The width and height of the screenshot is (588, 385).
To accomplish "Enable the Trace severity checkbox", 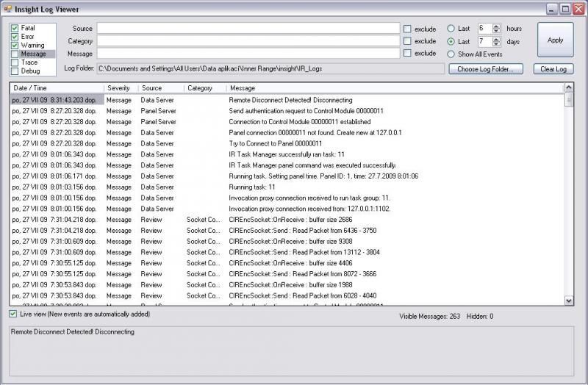I will click(15, 63).
